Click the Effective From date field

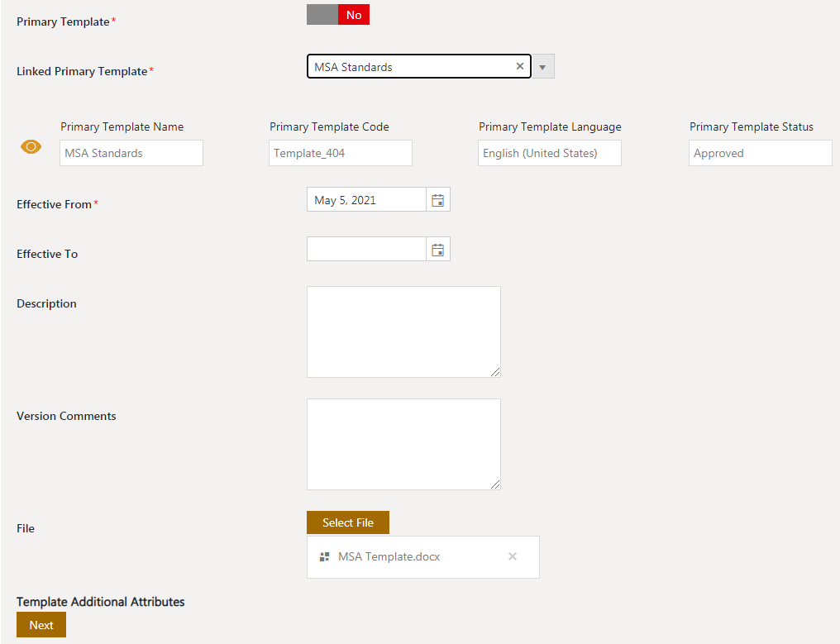point(366,200)
